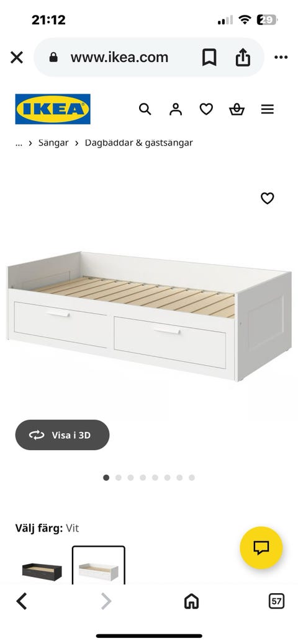Screen dimensions: 298x644
Task: Select the last image carousel dot
Action: click(192, 478)
